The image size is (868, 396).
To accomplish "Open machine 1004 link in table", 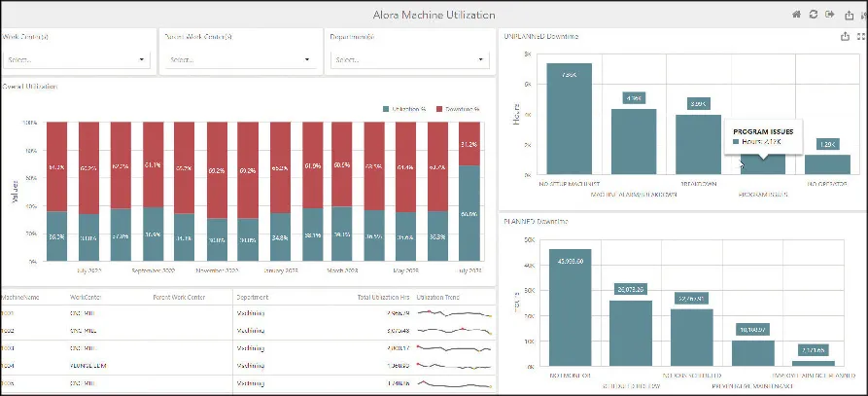I will 8,365.
